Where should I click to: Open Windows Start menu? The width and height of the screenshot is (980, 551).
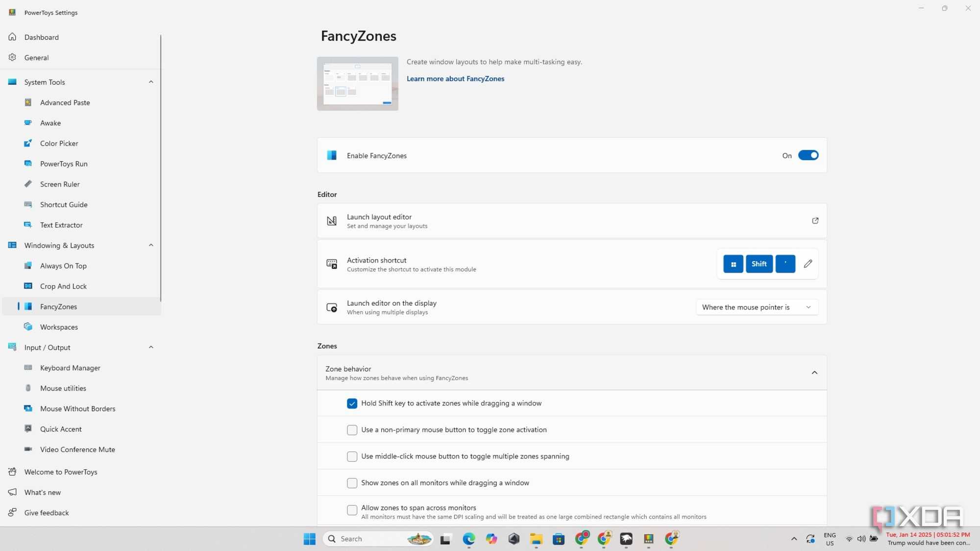[309, 539]
